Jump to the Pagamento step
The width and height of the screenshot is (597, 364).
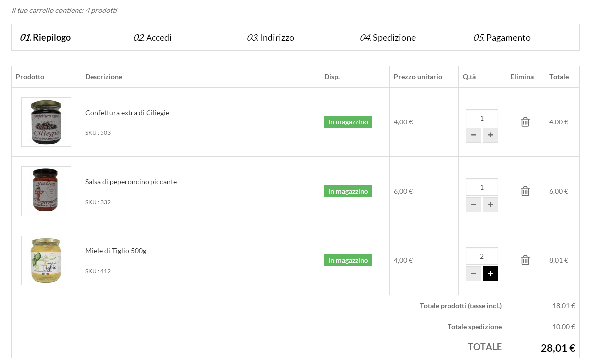(x=502, y=38)
